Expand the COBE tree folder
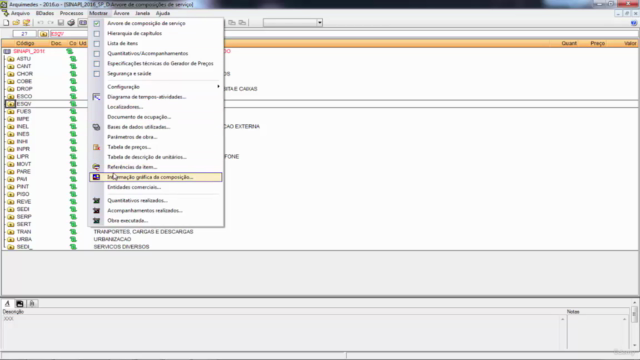The image size is (640, 360). (11, 82)
